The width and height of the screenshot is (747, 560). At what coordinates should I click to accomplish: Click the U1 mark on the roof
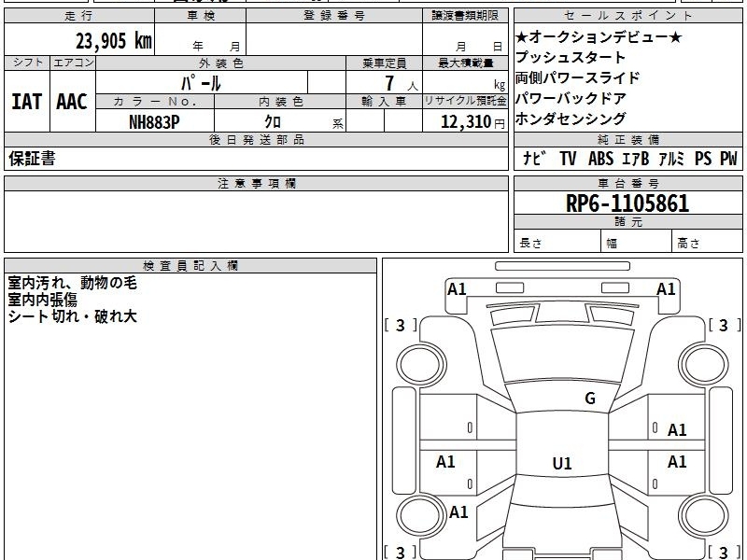[x=562, y=463]
